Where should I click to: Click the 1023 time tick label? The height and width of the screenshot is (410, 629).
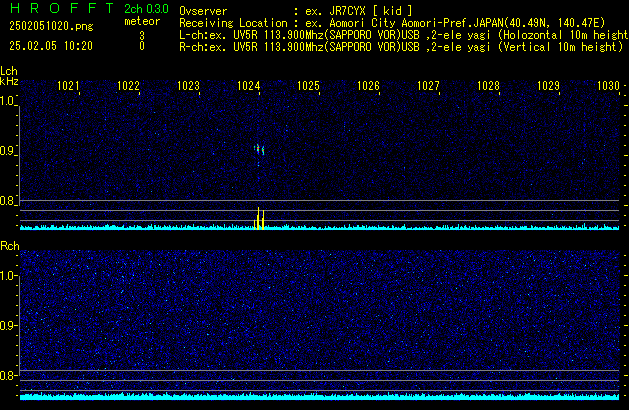coord(188,86)
